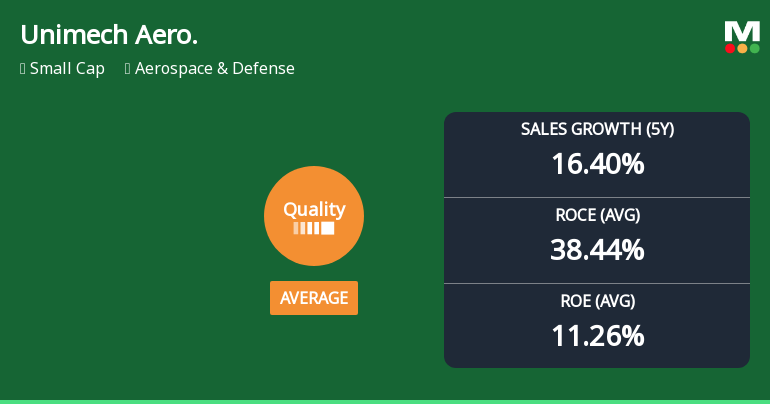Click the 38.44% ROCE value
770x404 pixels.
click(x=597, y=249)
